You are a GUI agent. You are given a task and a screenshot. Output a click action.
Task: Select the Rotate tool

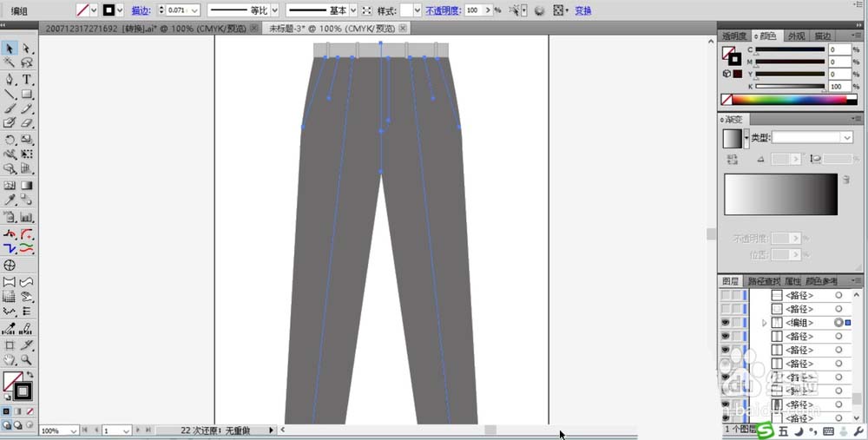pyautogui.click(x=10, y=140)
